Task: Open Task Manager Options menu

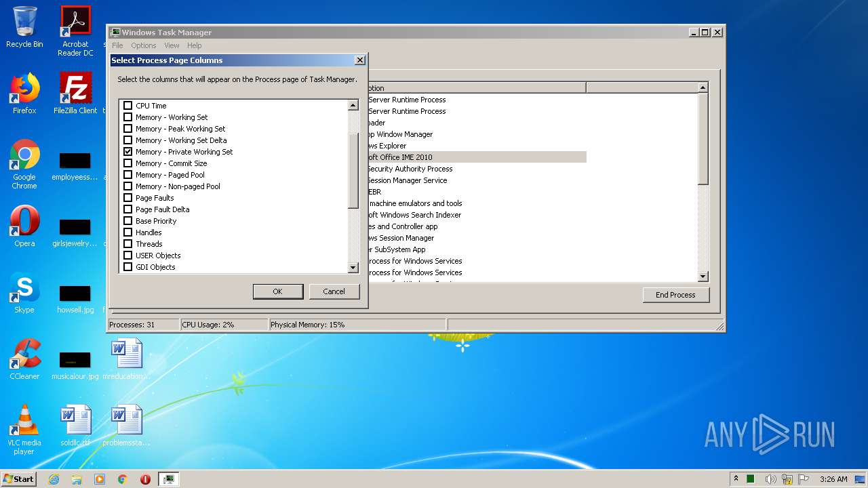Action: point(144,45)
